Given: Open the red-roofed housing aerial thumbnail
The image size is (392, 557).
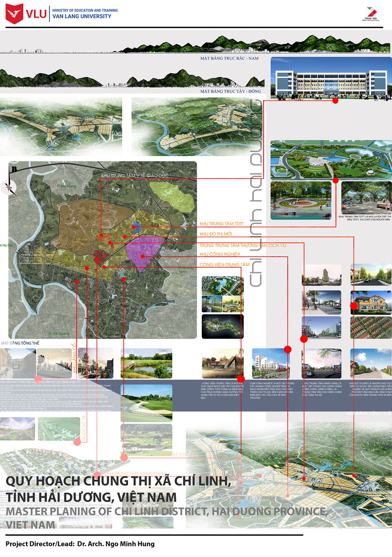Looking at the screenshot, I should [370, 328].
